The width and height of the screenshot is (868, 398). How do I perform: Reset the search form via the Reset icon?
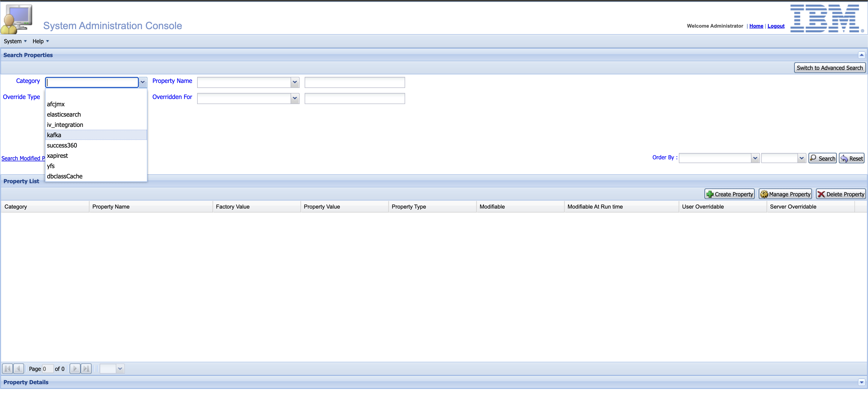click(845, 158)
